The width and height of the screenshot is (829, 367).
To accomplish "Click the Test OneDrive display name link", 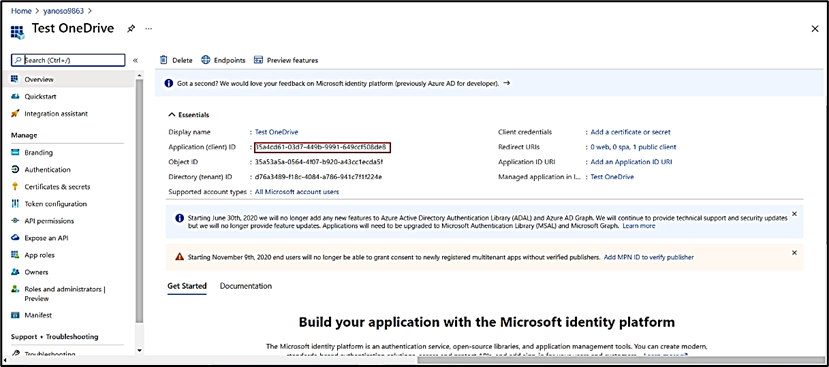I will [x=277, y=132].
